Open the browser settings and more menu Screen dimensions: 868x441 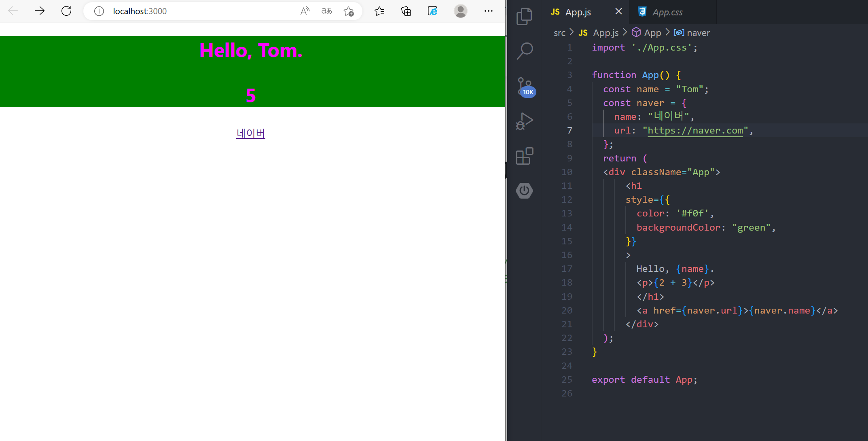click(x=489, y=11)
